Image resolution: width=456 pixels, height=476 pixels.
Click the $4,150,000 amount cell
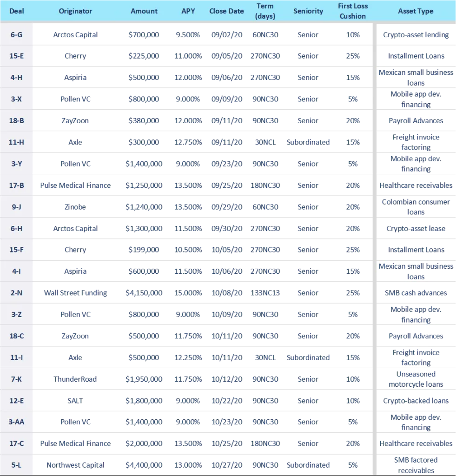(144, 293)
